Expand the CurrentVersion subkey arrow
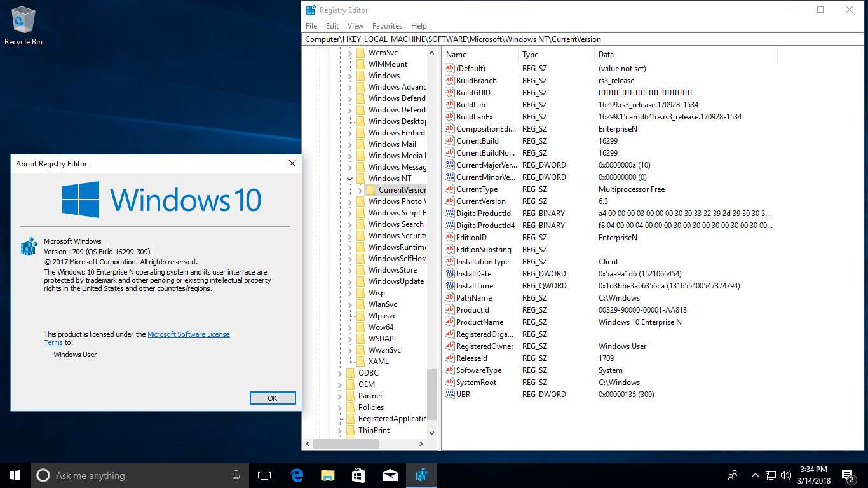 point(360,190)
